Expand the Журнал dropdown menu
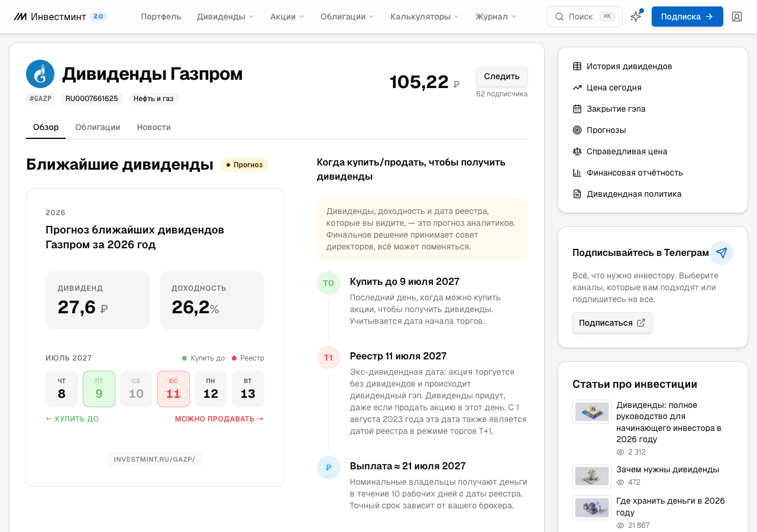 click(x=496, y=17)
